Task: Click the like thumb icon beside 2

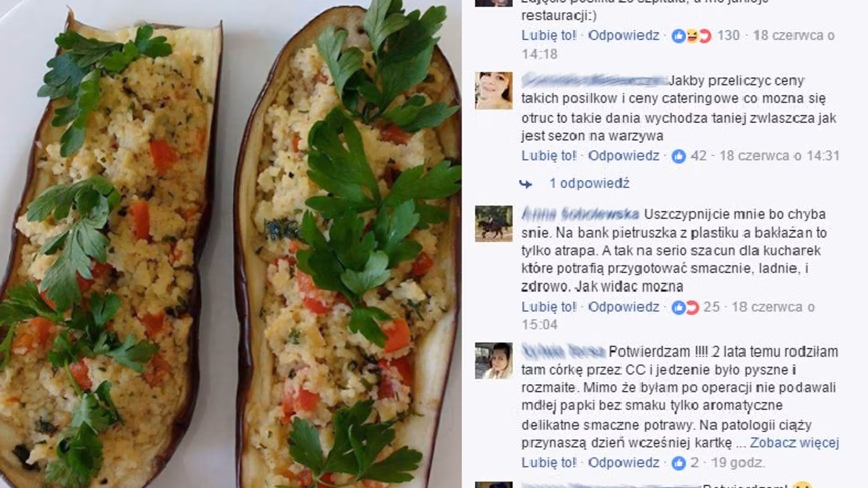Action: pos(679,463)
